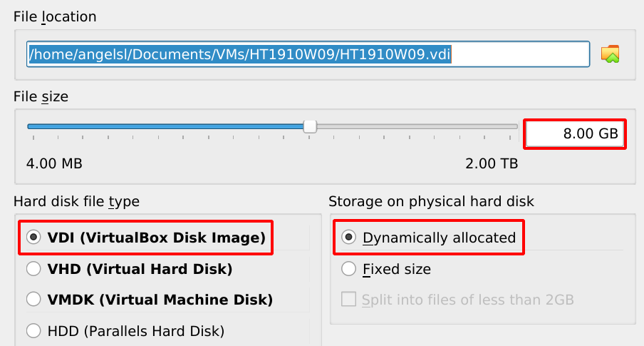Pick HDD (Parallels Hard Disk) option
The width and height of the screenshot is (644, 346).
pyautogui.click(x=33, y=330)
